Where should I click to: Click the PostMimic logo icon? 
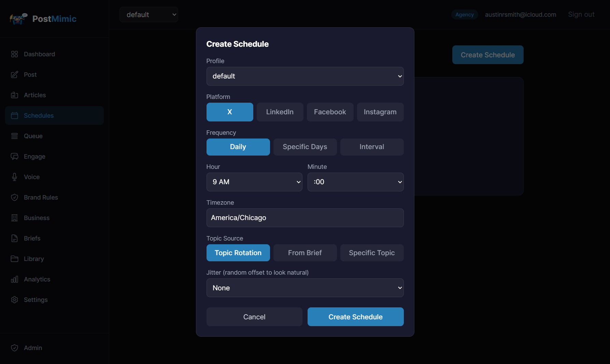click(x=19, y=19)
